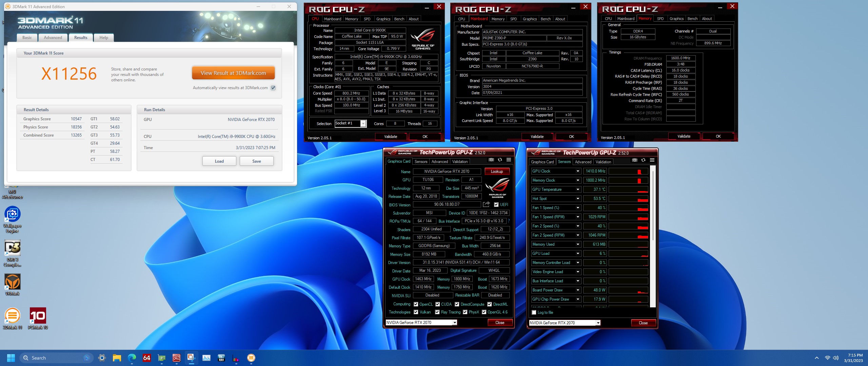Click Snipping Tool icon in taskbar

click(x=191, y=358)
